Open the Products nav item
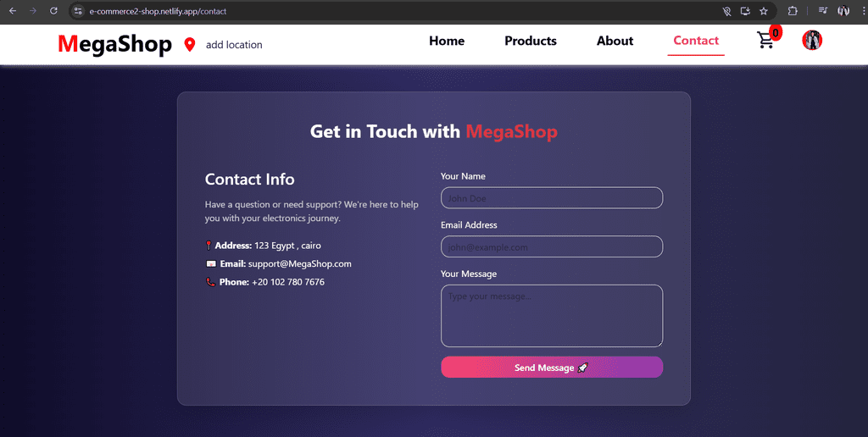 tap(531, 41)
